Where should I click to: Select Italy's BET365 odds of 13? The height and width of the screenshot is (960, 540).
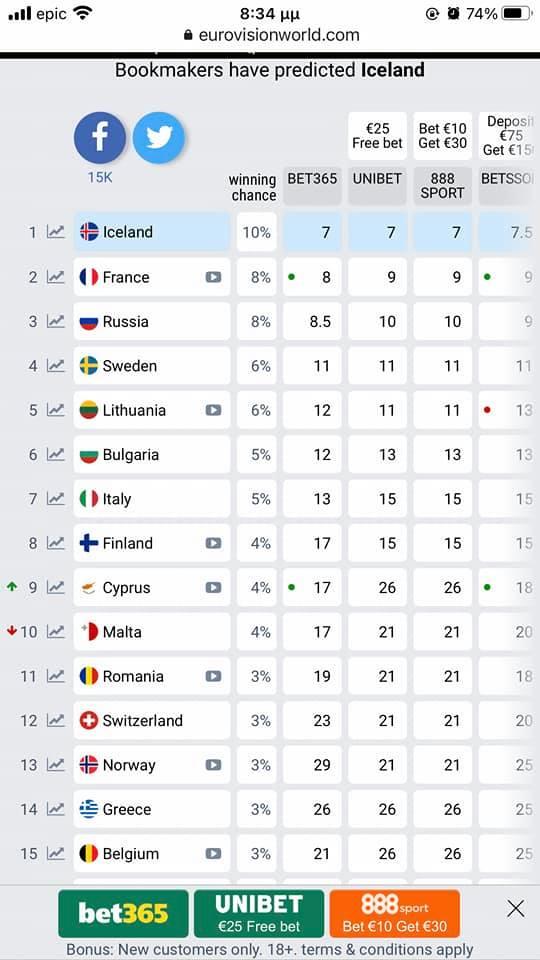pos(312,499)
